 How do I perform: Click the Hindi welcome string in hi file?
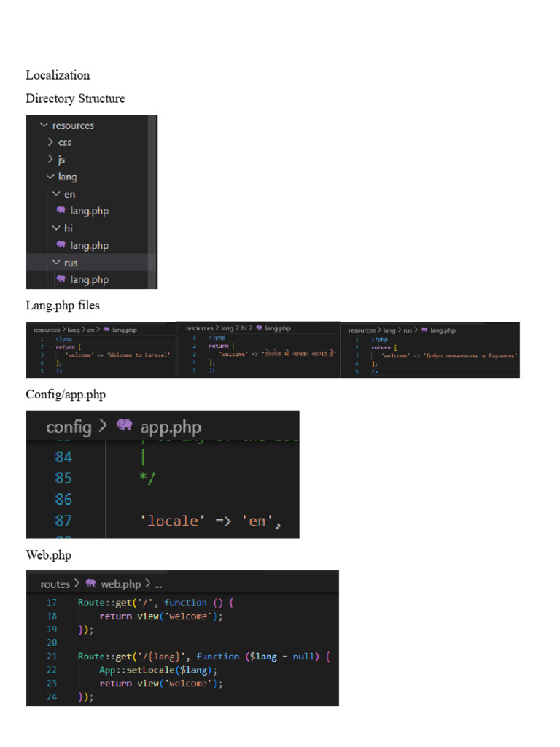(299, 354)
